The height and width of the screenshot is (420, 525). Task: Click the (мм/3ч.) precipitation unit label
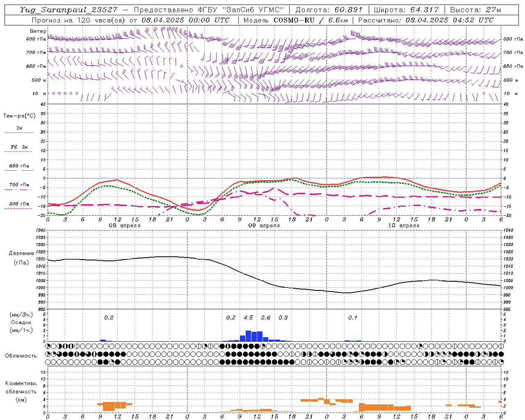pos(21,315)
